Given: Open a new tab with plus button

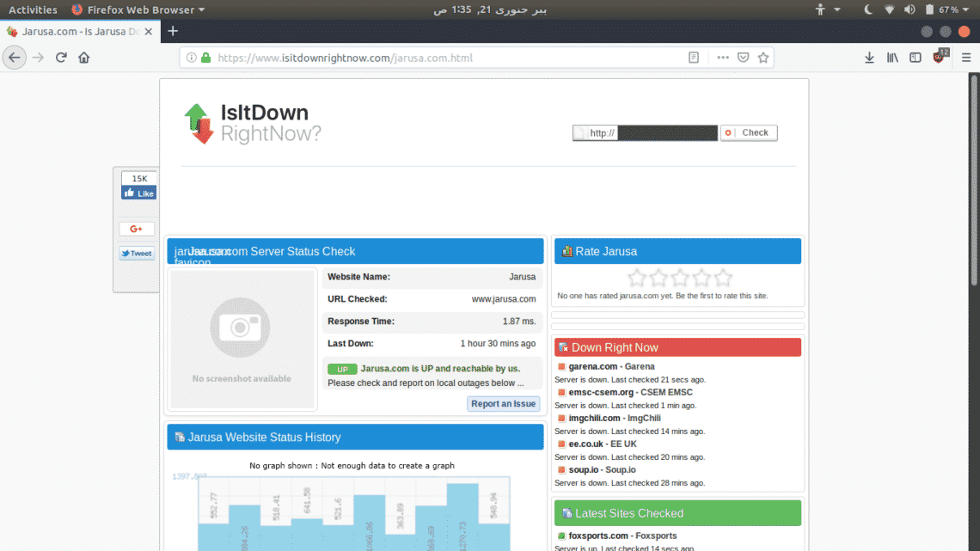Looking at the screenshot, I should tap(173, 31).
